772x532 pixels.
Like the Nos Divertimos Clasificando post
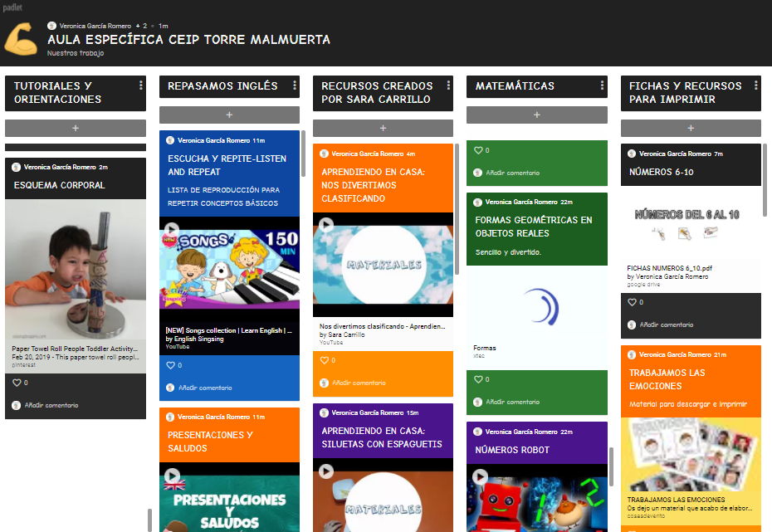[324, 360]
